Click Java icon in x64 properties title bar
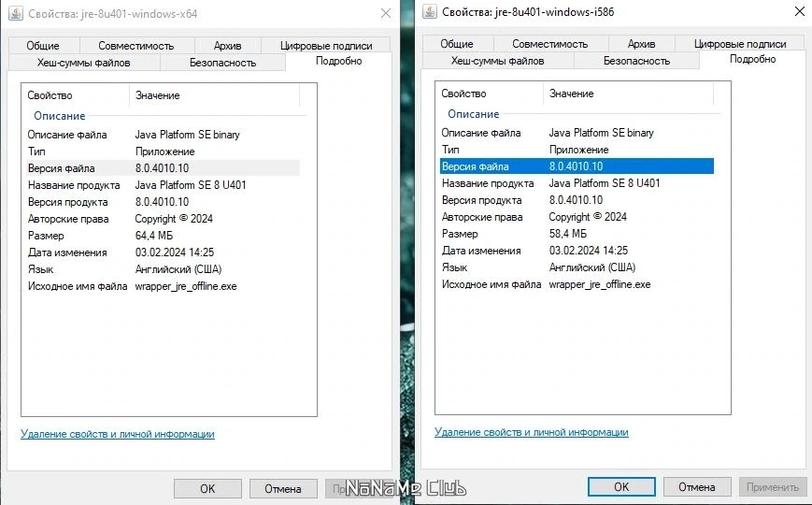The width and height of the screenshot is (812, 505). point(16,13)
